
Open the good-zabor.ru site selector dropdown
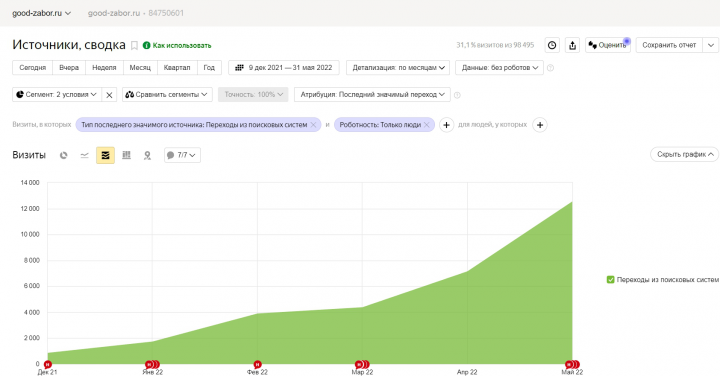click(41, 13)
